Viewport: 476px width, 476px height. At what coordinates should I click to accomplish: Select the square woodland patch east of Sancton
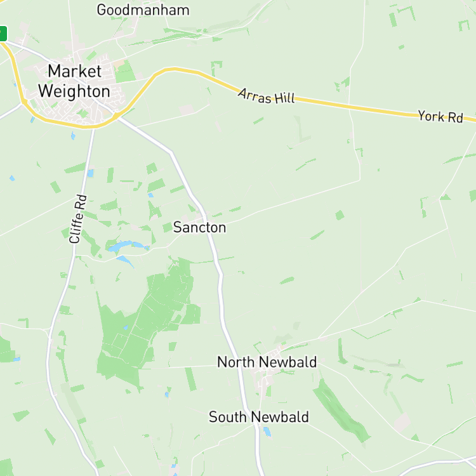(x=340, y=215)
